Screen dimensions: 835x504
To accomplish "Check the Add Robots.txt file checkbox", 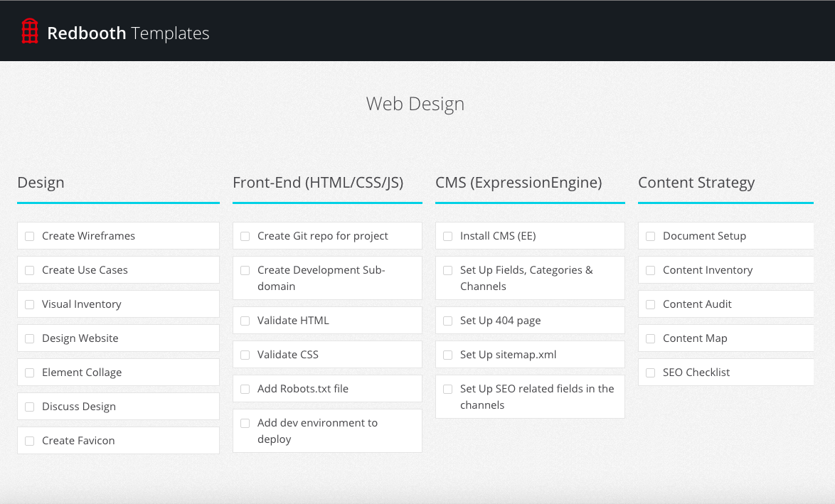I will pyautogui.click(x=245, y=389).
